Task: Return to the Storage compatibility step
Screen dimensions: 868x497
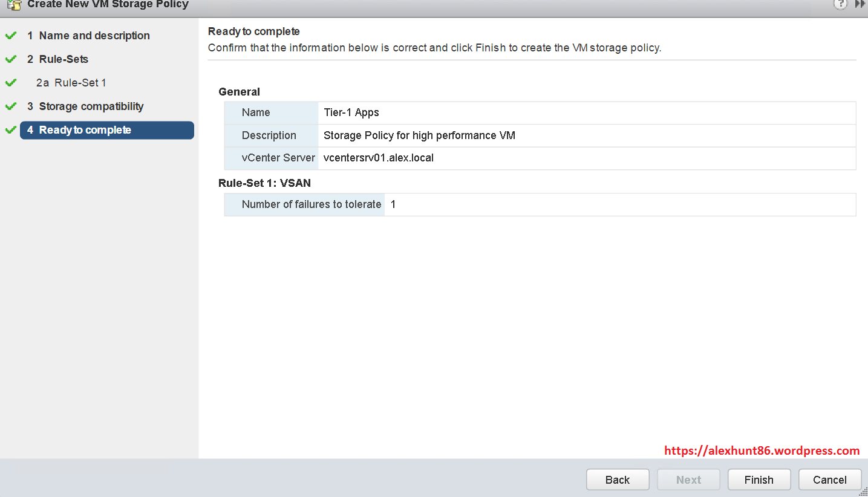Action: point(91,106)
